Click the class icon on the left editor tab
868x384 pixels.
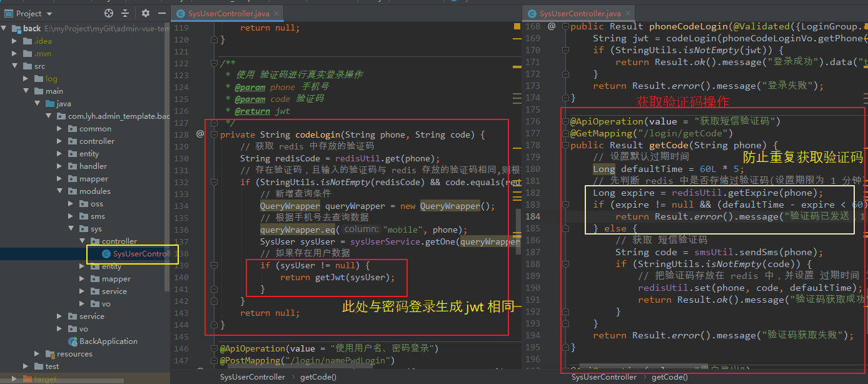[x=181, y=13]
